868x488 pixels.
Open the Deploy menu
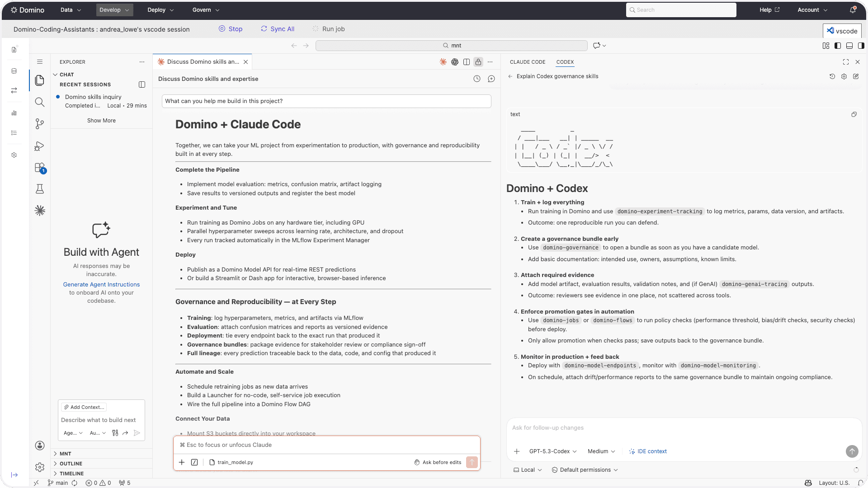(x=160, y=10)
